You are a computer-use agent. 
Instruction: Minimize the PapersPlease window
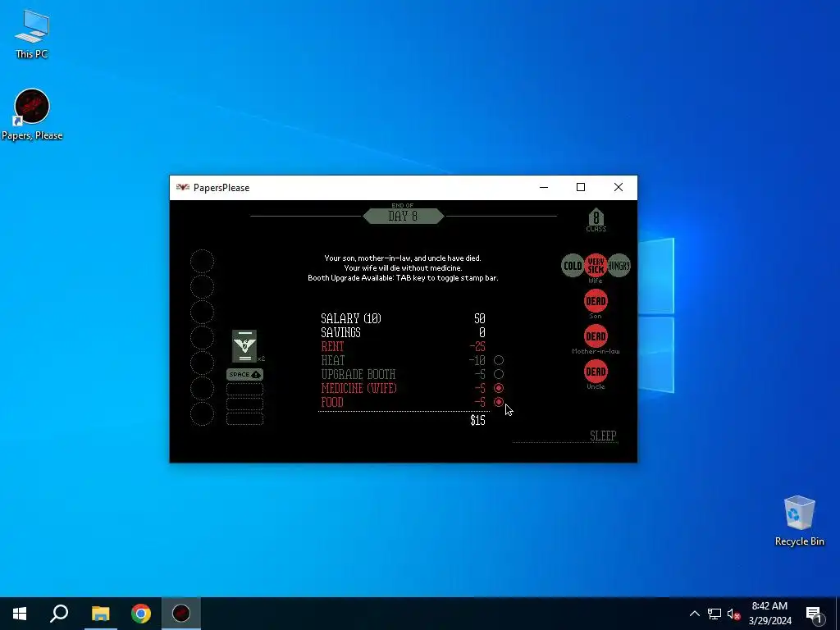point(544,187)
